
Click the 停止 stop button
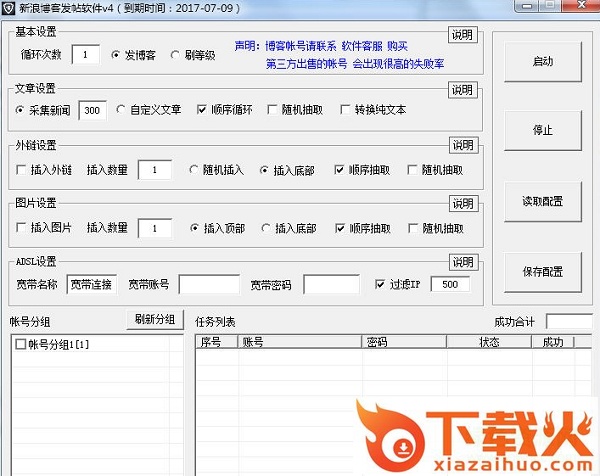click(x=543, y=130)
